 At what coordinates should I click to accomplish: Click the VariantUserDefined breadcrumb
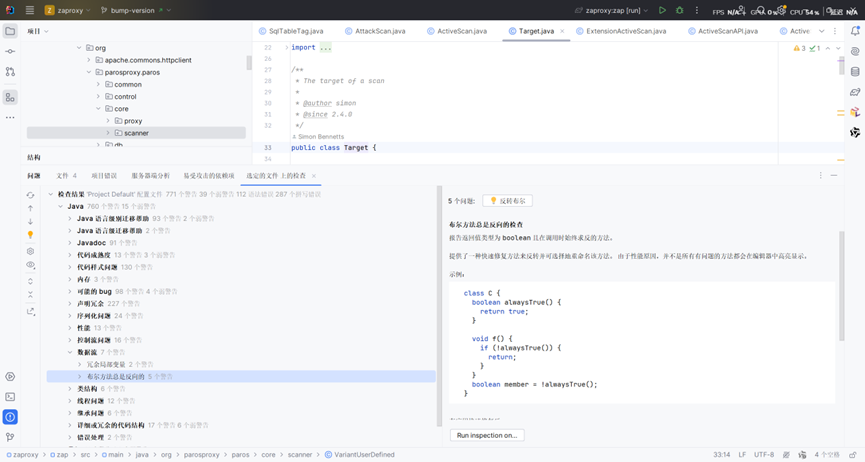point(360,455)
